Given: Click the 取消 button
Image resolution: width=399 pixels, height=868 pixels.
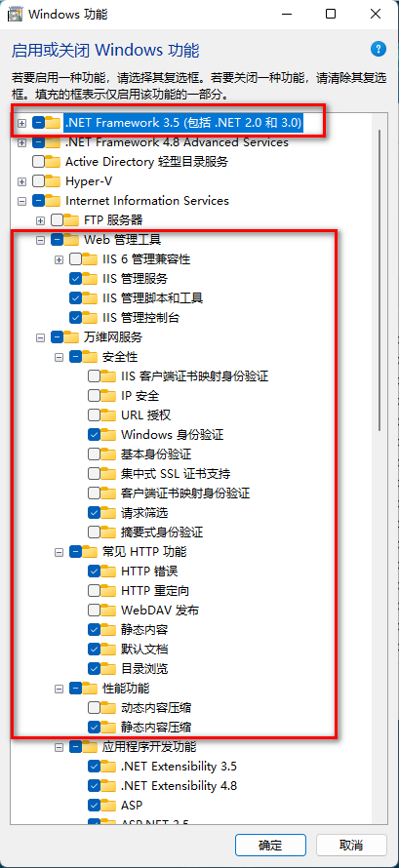Looking at the screenshot, I should coord(351,846).
